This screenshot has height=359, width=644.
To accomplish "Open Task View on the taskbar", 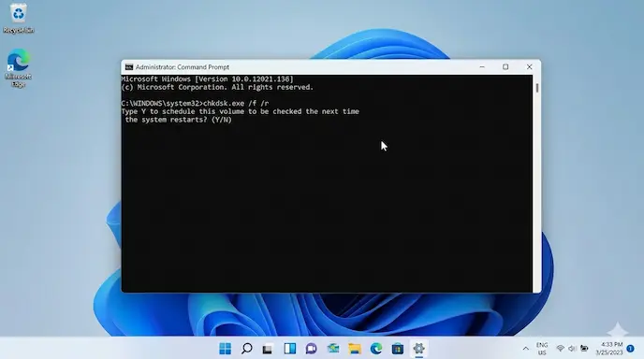I will (268, 349).
